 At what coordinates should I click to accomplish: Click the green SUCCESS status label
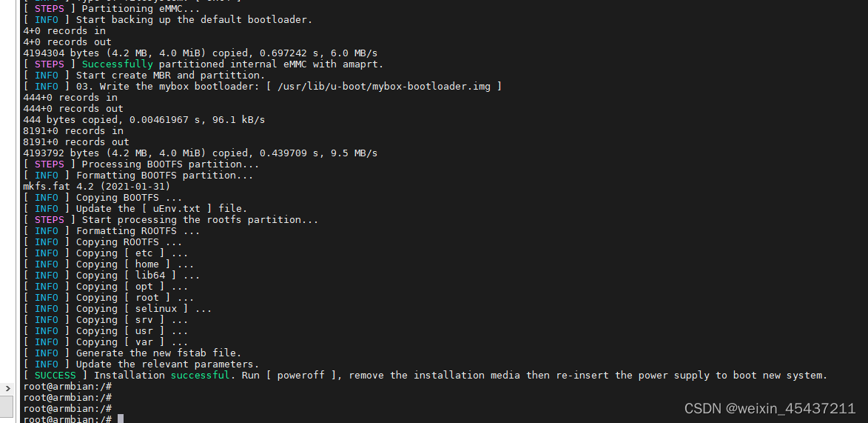click(55, 376)
